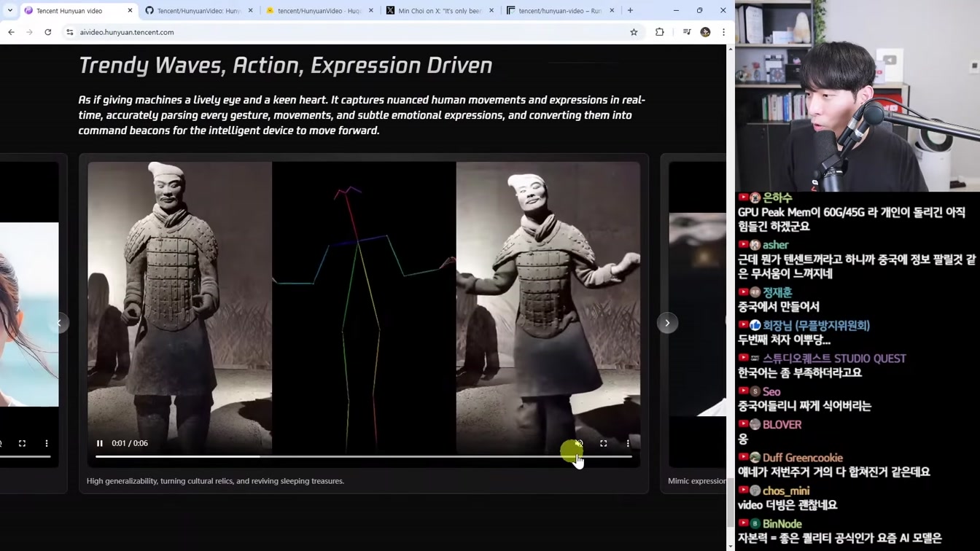The height and width of the screenshot is (551, 980).
Task: Click the 'High generalizability' caption text
Action: pos(215,481)
